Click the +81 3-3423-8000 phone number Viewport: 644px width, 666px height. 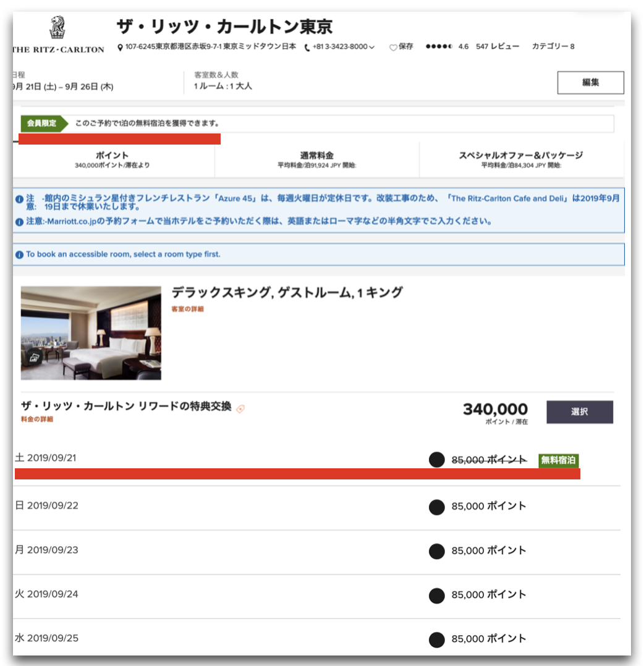coord(340,46)
